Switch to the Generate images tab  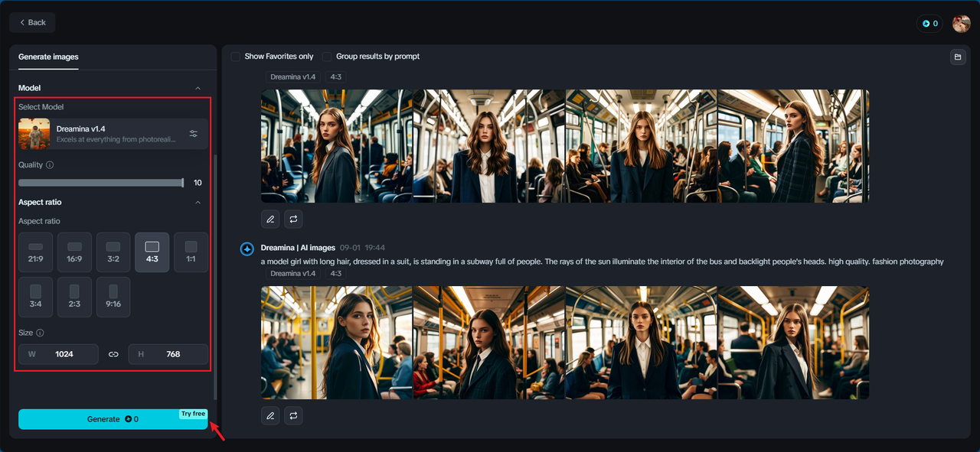48,57
